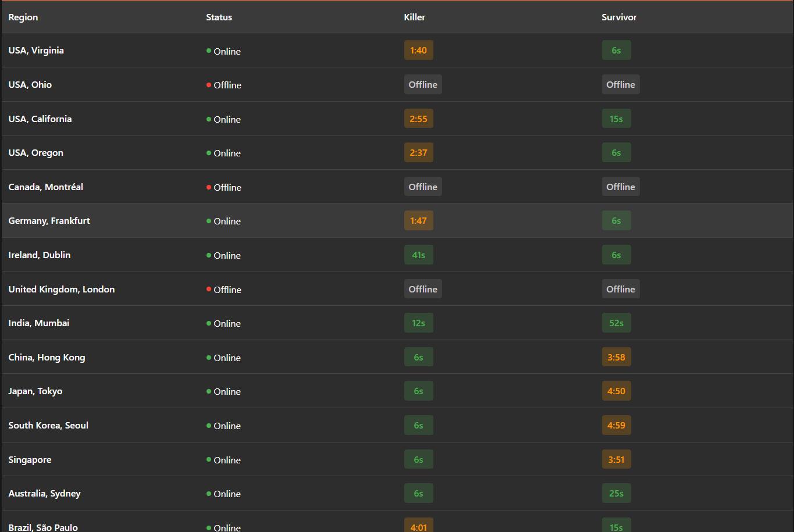Screen dimensions: 794x532
Task: Click the Killer column header
Action: pos(415,17)
